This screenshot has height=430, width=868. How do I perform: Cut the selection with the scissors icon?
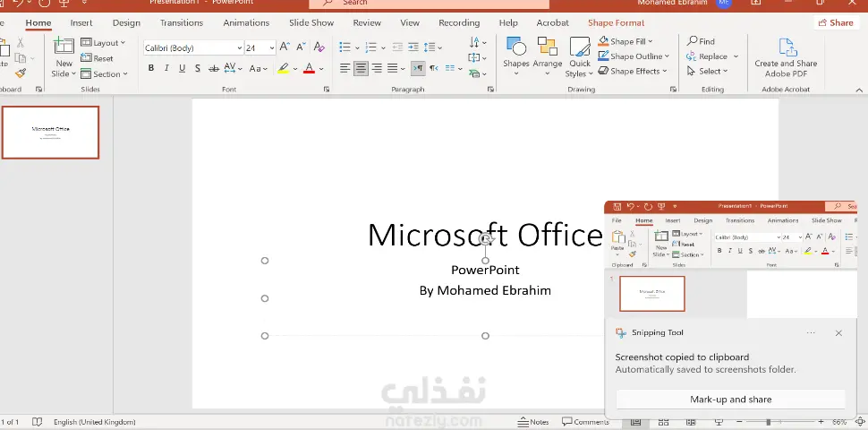tap(21, 43)
